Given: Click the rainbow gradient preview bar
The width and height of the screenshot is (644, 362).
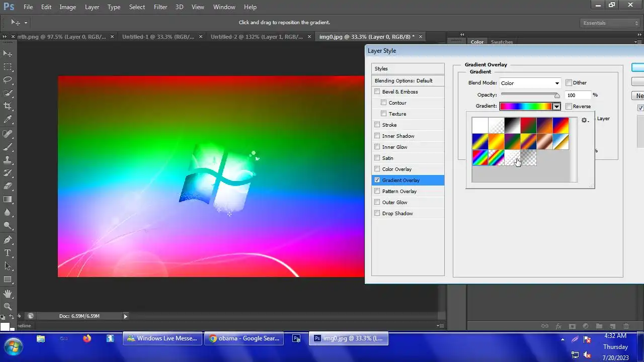Looking at the screenshot, I should click(526, 107).
